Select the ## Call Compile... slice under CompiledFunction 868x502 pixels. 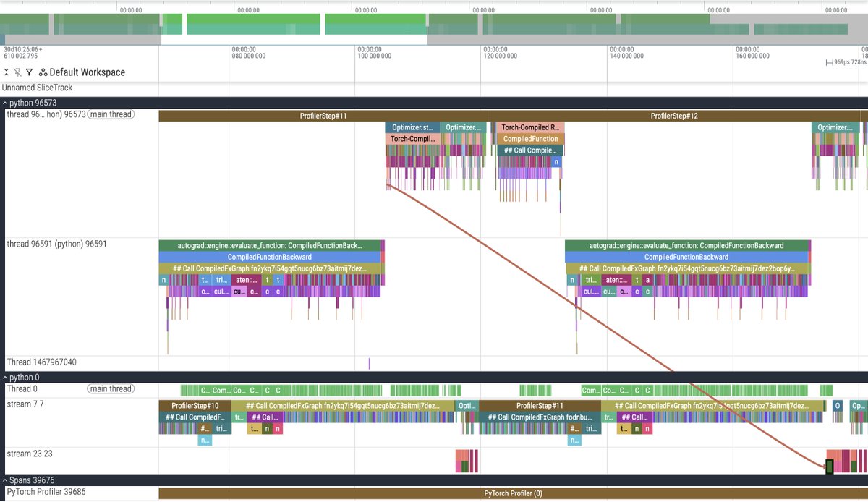pyautogui.click(x=529, y=150)
